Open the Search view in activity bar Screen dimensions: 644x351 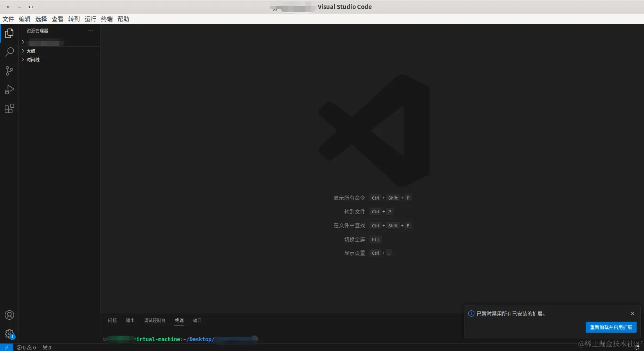pos(9,52)
